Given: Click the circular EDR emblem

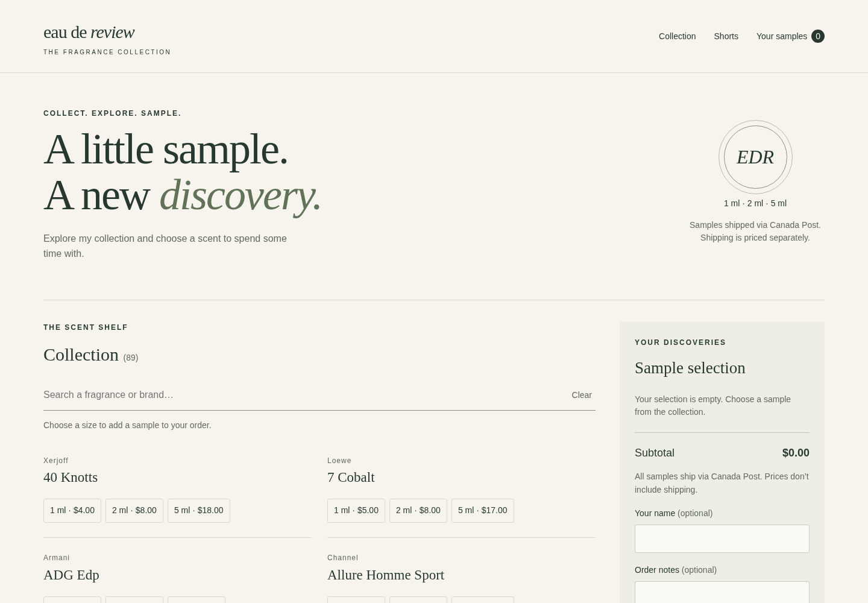Looking at the screenshot, I should 755,157.
